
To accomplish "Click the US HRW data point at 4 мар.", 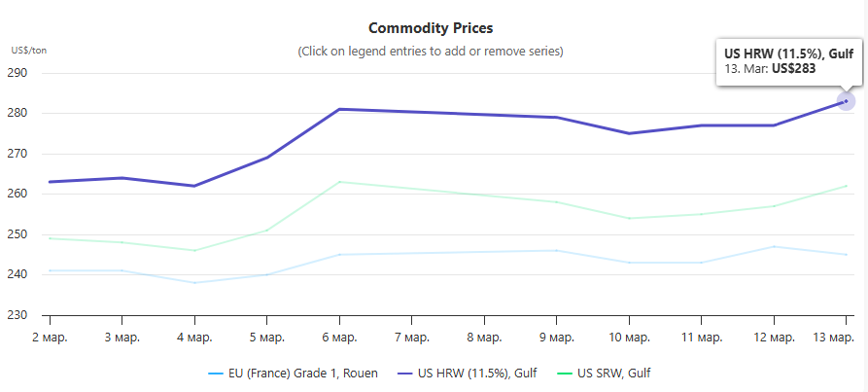I will point(193,186).
